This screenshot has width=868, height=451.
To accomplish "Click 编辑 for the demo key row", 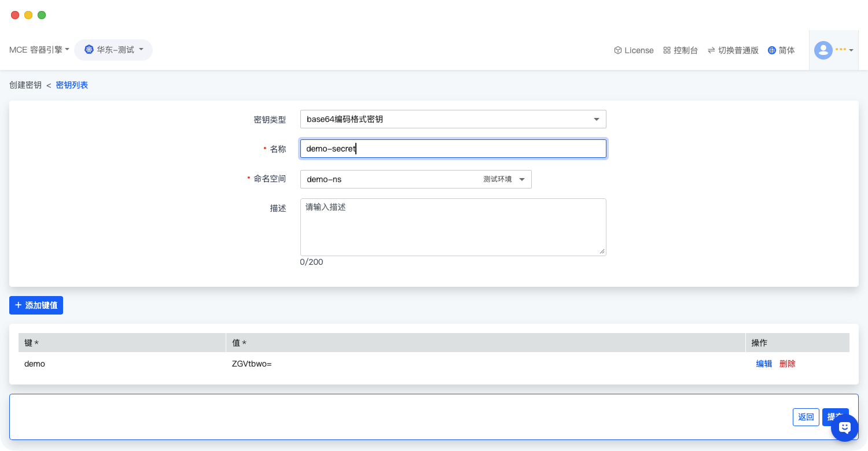I will 764,364.
